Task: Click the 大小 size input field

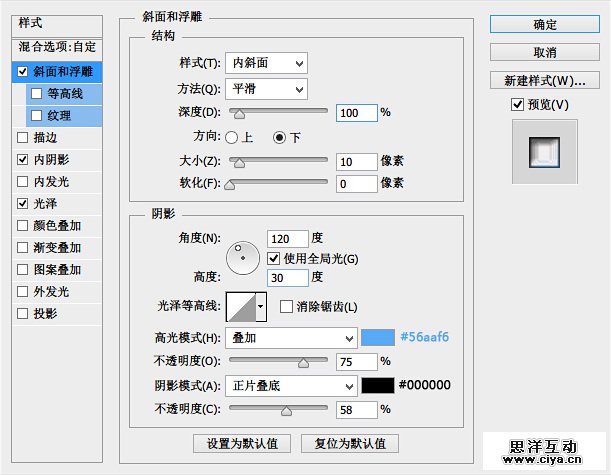Action: coord(356,161)
